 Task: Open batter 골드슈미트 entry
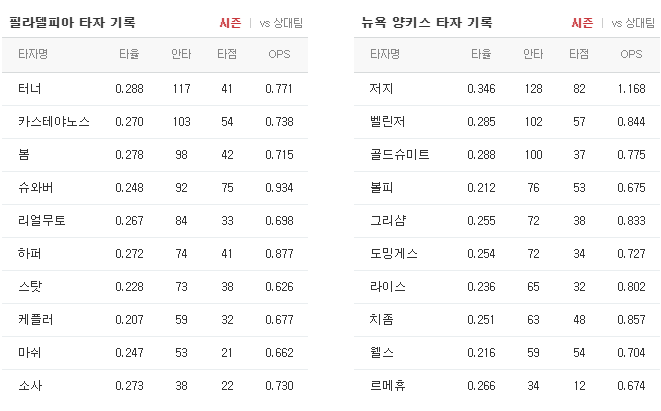coord(400,155)
